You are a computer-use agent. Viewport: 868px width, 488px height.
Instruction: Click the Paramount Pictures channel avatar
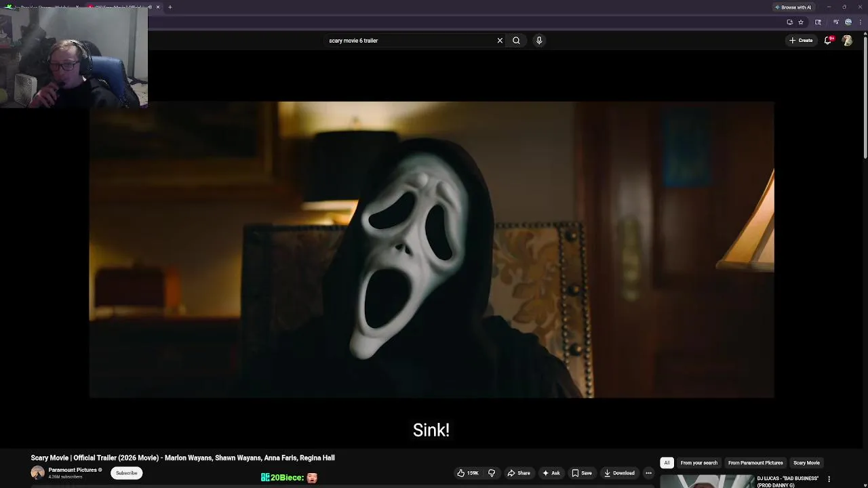point(37,472)
